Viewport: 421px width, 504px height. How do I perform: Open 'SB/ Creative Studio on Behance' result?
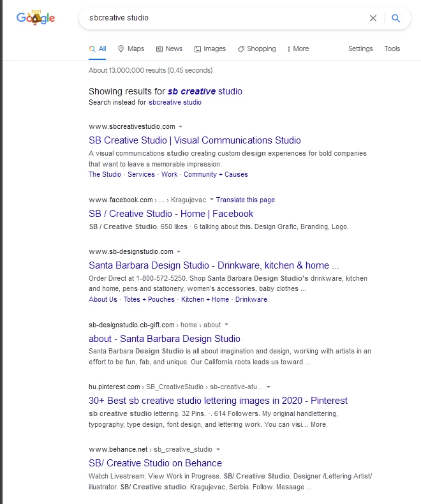[155, 463]
